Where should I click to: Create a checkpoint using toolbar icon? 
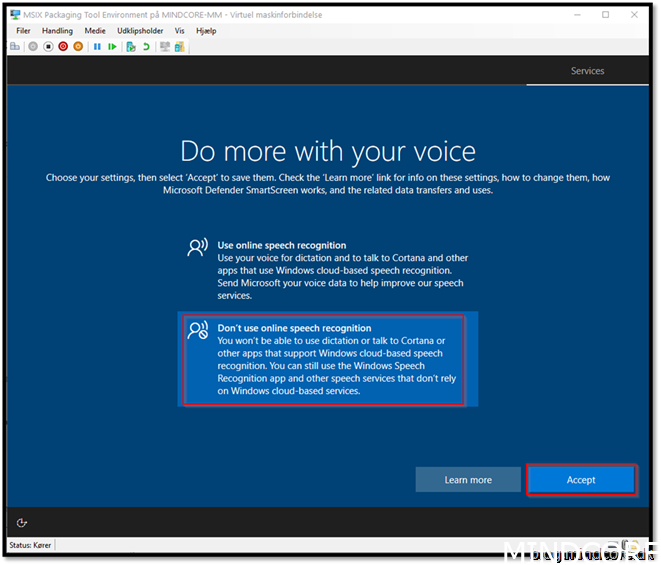click(130, 46)
